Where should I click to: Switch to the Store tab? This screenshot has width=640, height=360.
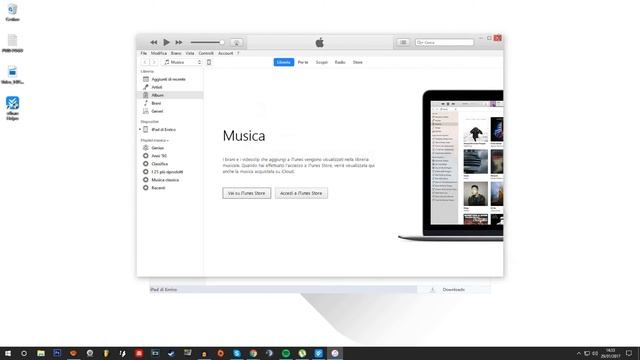click(358, 62)
